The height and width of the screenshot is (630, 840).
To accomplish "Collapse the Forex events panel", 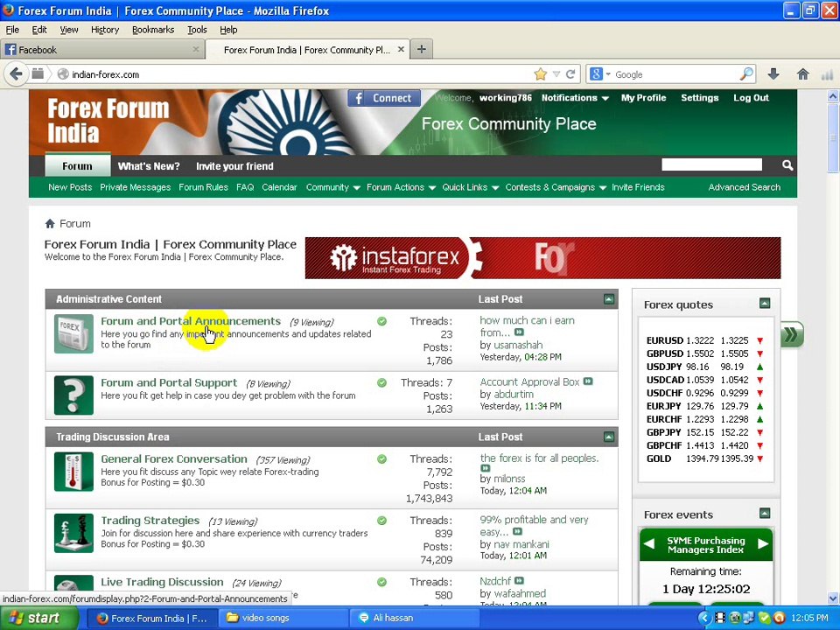I will pos(765,514).
